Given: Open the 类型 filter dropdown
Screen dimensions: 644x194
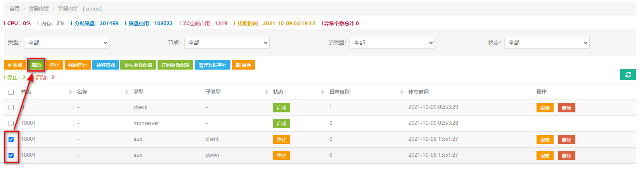Looking at the screenshot, I should [x=66, y=43].
